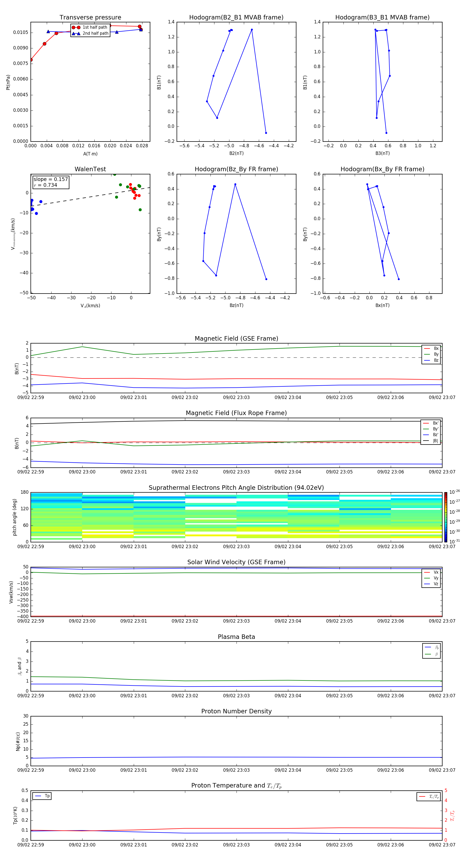Click the Vx legend entry
This screenshot has width=473, height=868.
[x=431, y=572]
